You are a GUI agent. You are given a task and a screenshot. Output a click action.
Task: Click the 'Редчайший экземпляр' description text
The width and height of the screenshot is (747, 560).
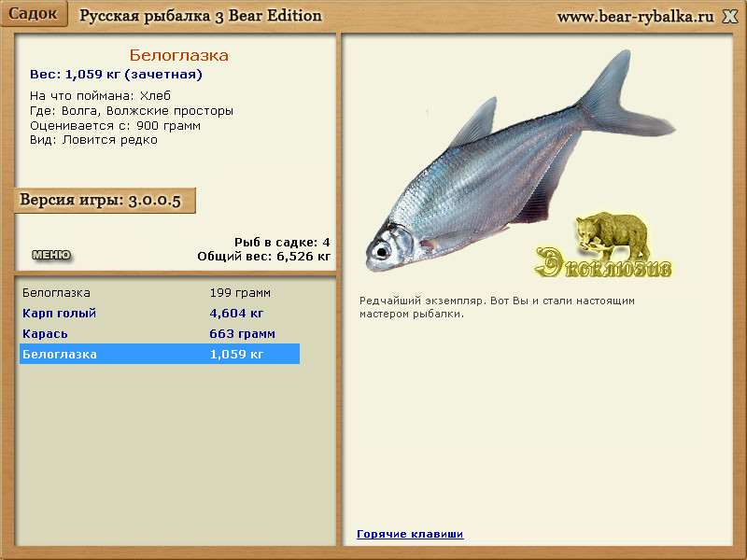click(497, 307)
